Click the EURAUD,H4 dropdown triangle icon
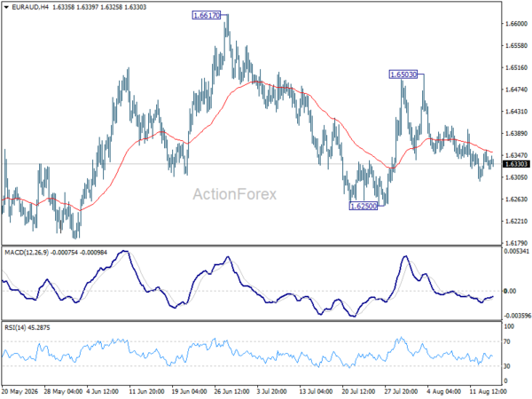Screen dimensions: 532x399 click(x=6, y=7)
